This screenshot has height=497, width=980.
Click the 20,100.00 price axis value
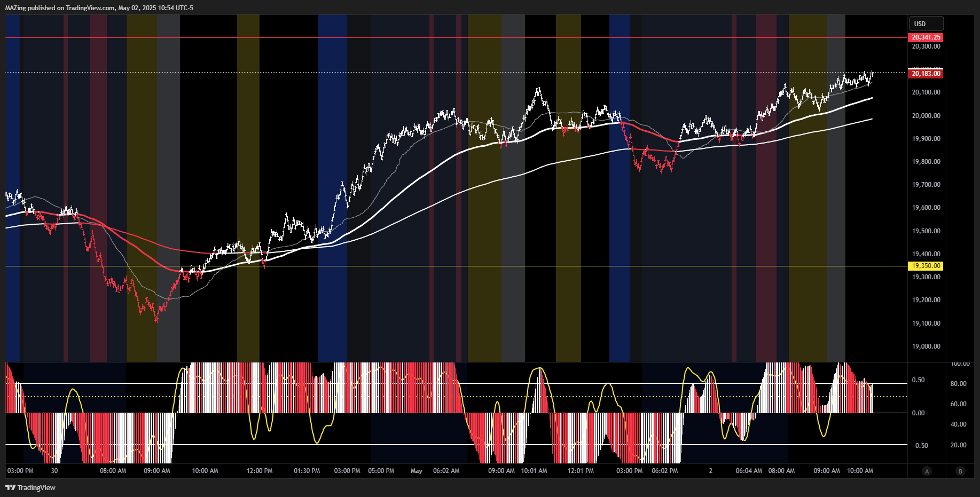[926, 92]
